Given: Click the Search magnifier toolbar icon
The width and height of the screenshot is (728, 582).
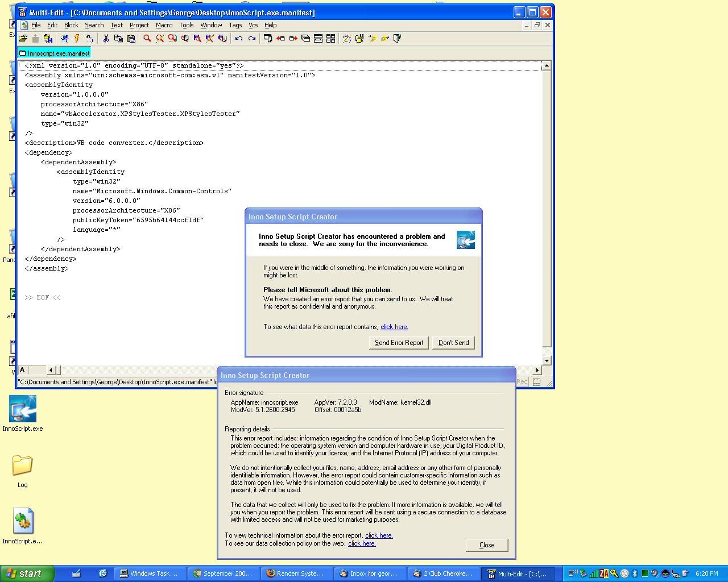Looking at the screenshot, I should pos(147,38).
